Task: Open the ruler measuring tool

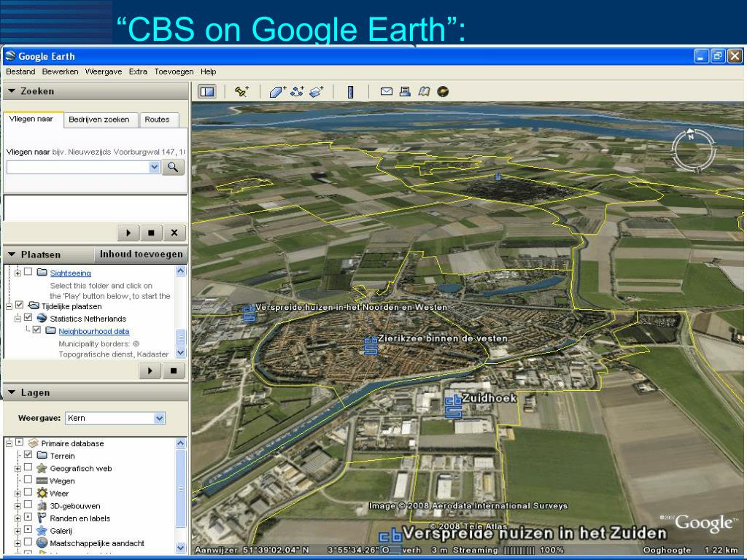Action: click(351, 91)
